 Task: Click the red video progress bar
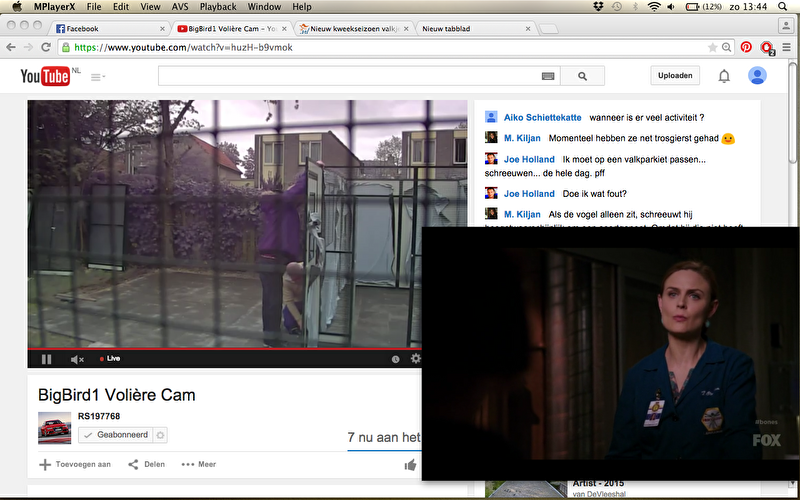(200, 349)
